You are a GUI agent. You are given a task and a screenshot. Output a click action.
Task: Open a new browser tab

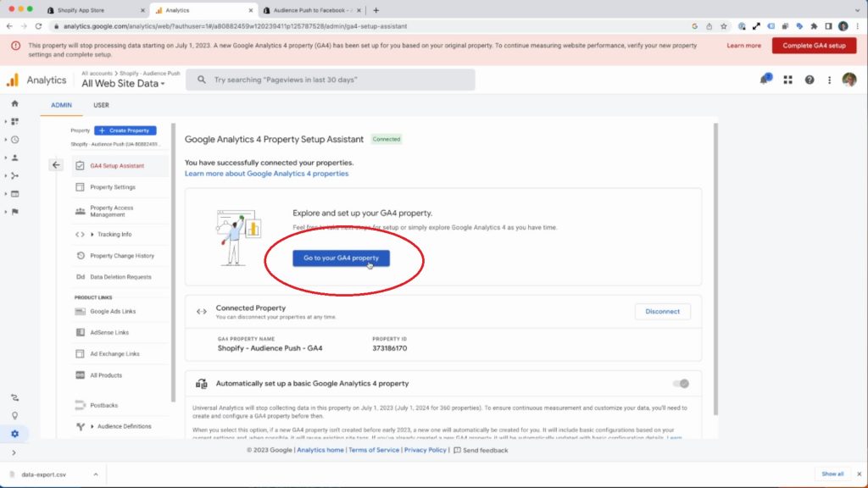tap(376, 10)
